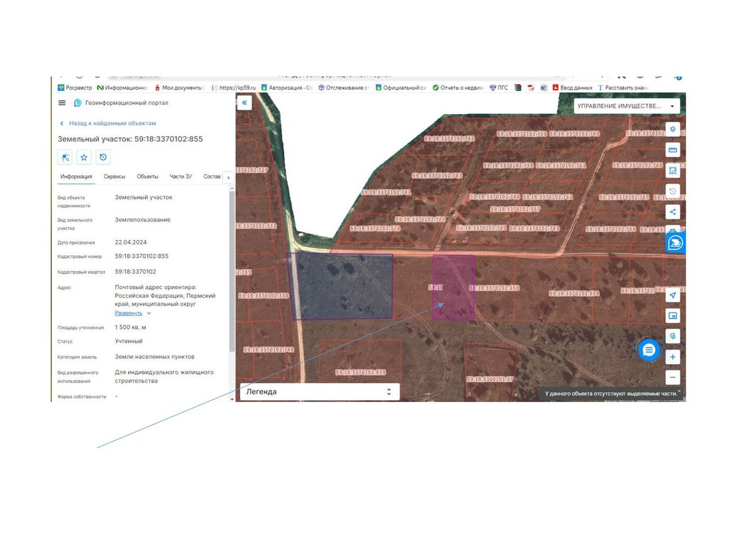
Task: Close the notification about missing parts
Action: coord(679,391)
